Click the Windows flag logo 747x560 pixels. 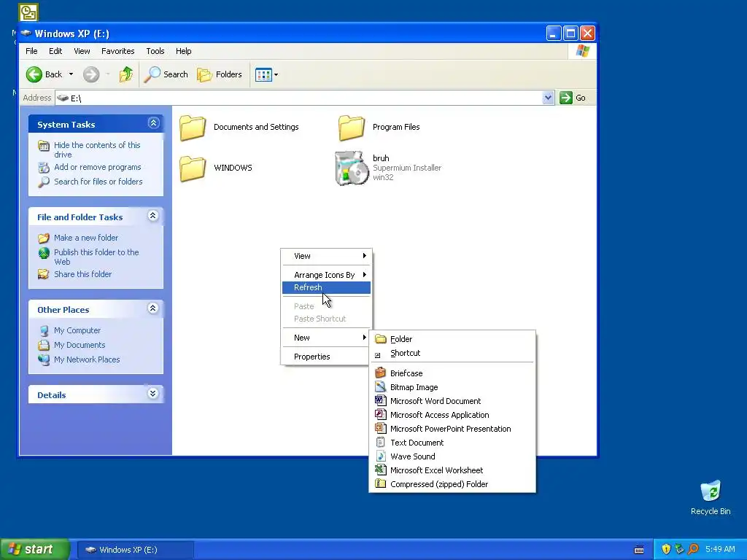pyautogui.click(x=582, y=51)
